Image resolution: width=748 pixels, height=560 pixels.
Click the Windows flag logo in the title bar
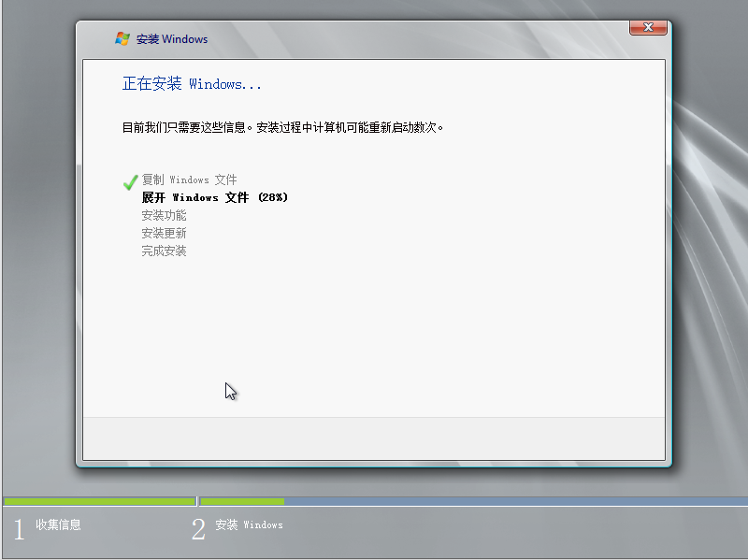pos(122,38)
